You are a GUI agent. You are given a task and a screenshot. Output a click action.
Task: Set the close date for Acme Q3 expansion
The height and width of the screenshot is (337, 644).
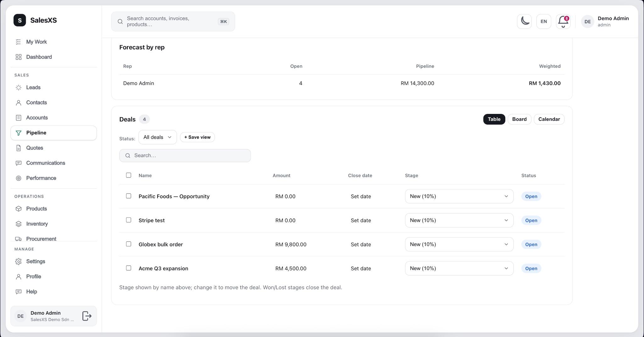tap(361, 268)
